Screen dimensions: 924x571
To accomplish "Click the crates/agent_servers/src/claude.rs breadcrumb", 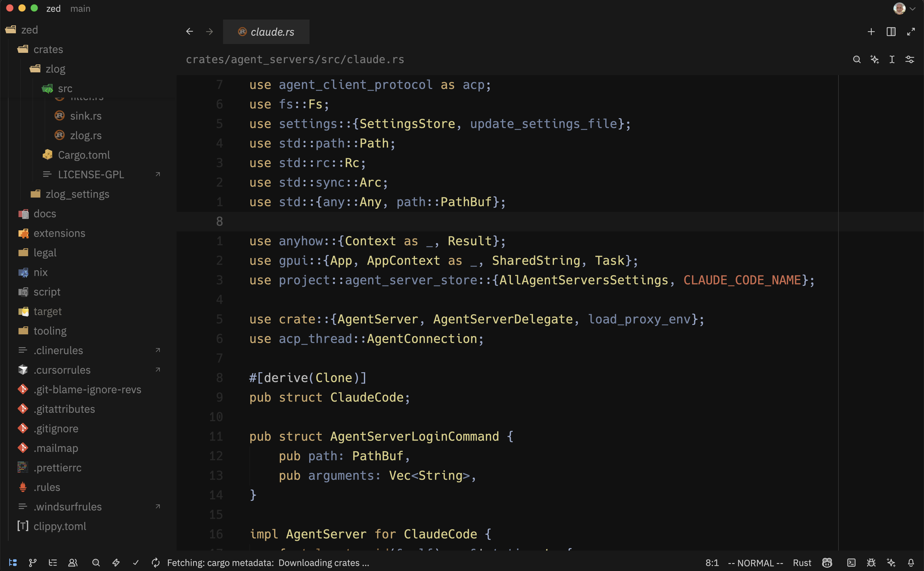I will point(295,59).
